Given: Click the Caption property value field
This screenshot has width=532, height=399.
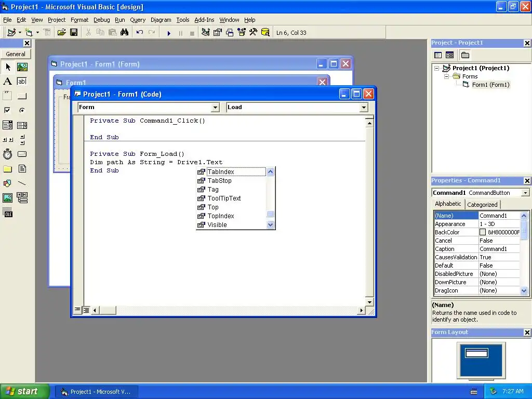Looking at the screenshot, I should [x=499, y=249].
